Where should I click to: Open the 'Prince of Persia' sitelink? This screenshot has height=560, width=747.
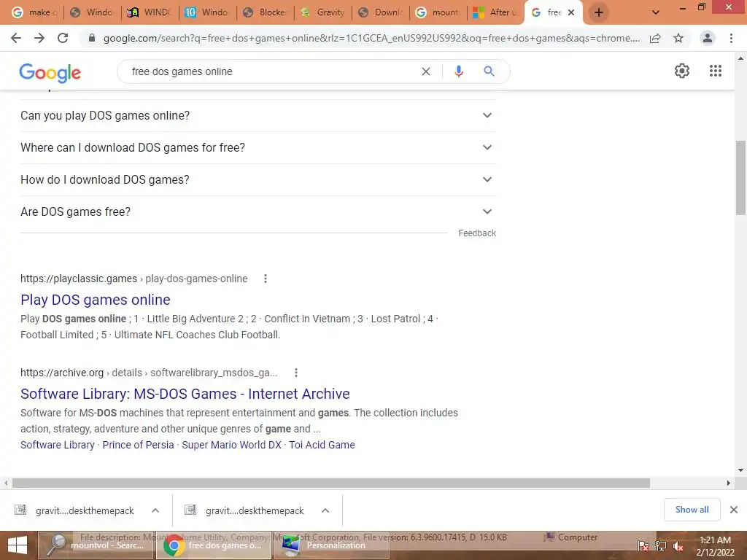(x=138, y=445)
